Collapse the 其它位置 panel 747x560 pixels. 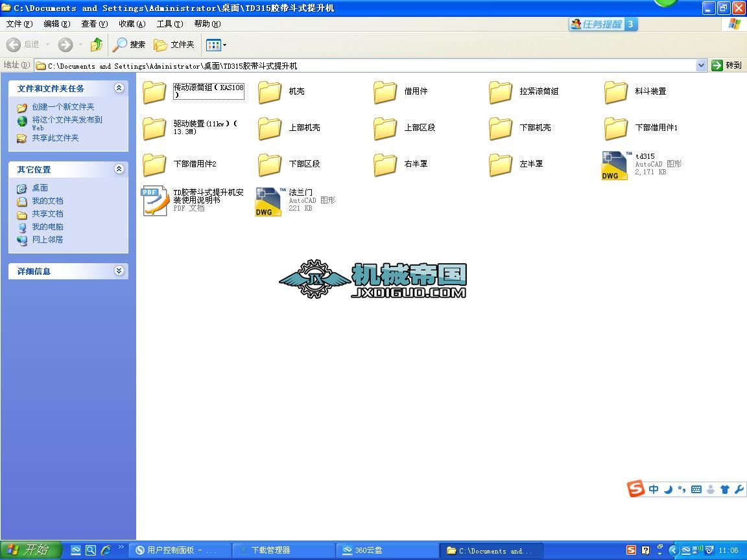pyautogui.click(x=119, y=169)
